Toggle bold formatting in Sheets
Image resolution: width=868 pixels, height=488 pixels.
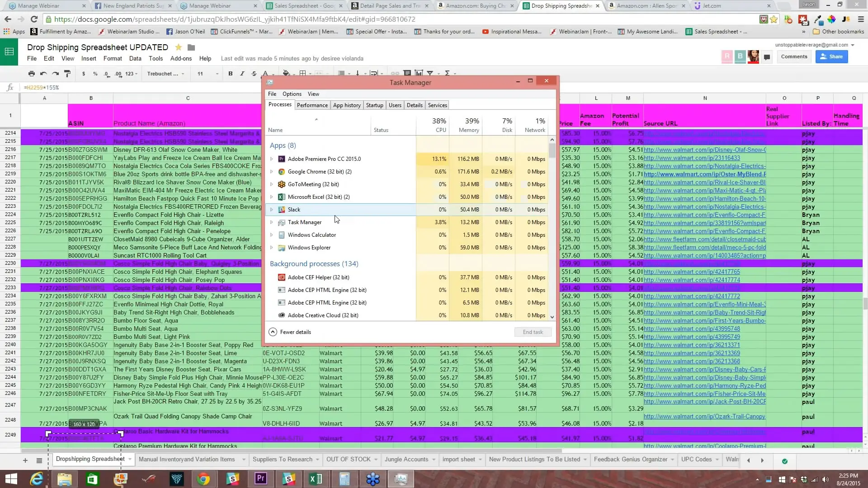point(231,74)
